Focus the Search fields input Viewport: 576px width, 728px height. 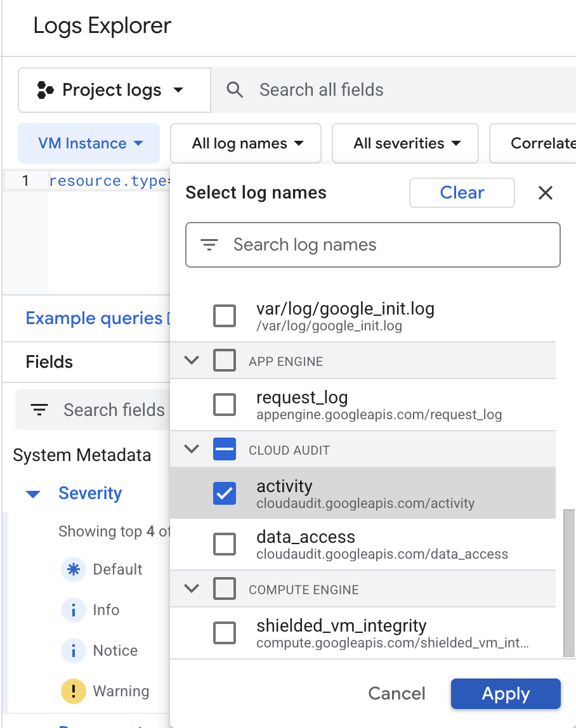pos(93,410)
